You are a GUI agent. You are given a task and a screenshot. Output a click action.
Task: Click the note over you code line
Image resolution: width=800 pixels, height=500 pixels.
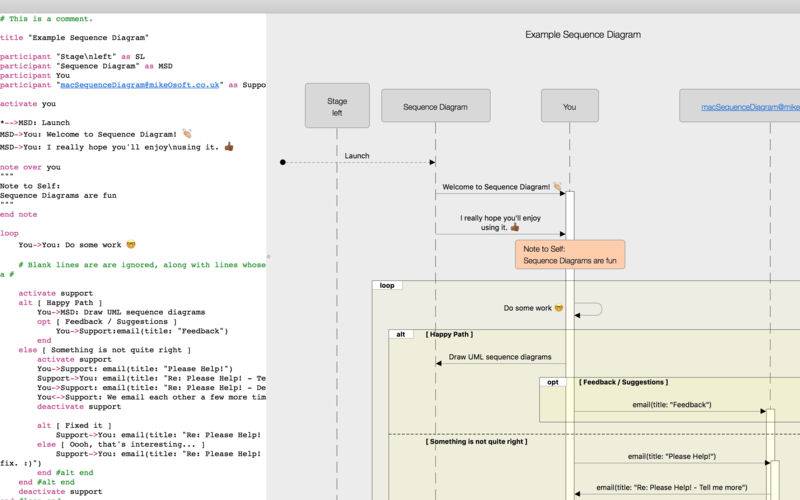30,167
